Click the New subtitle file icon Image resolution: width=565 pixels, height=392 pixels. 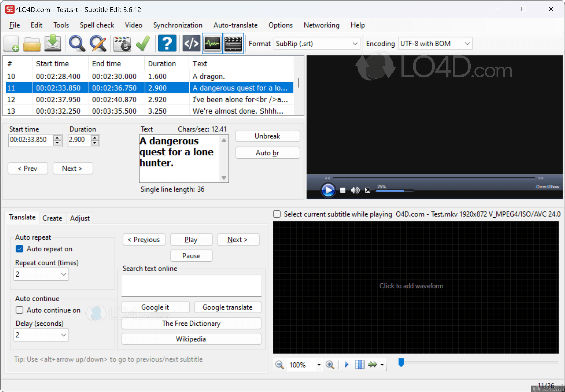point(11,43)
